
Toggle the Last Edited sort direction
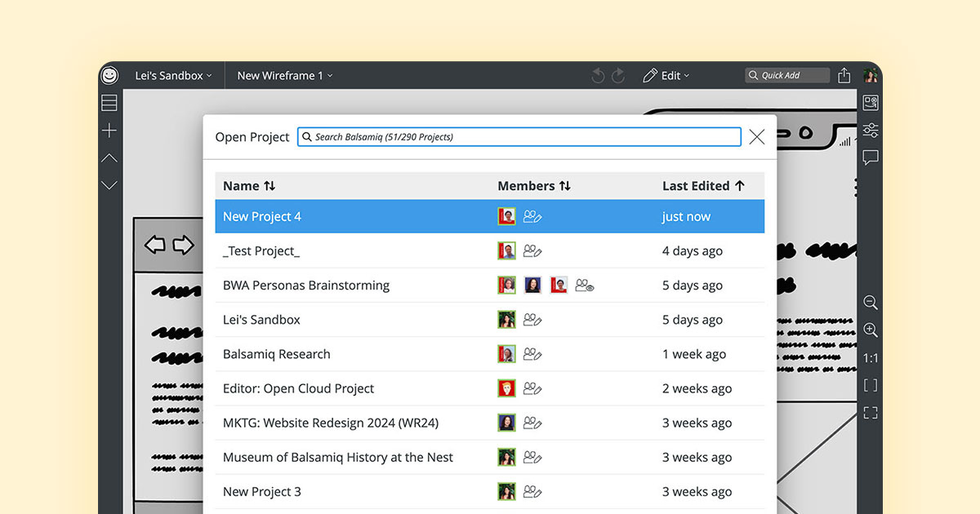[703, 185]
